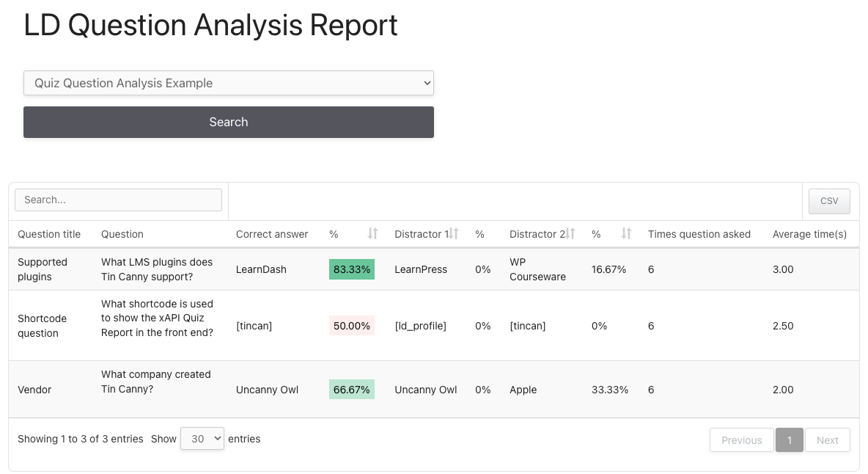Screen dimensions: 868x474
Task: Click sort arrows beside Correct answer percentage
Action: [372, 234]
